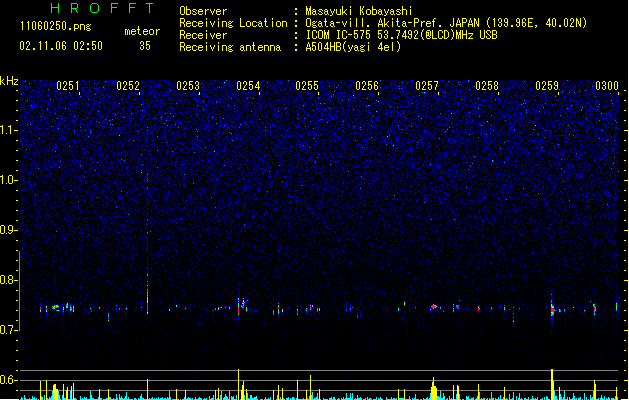Click the 1.1 kHz axis label
This screenshot has height=400, width=629.
[9, 130]
